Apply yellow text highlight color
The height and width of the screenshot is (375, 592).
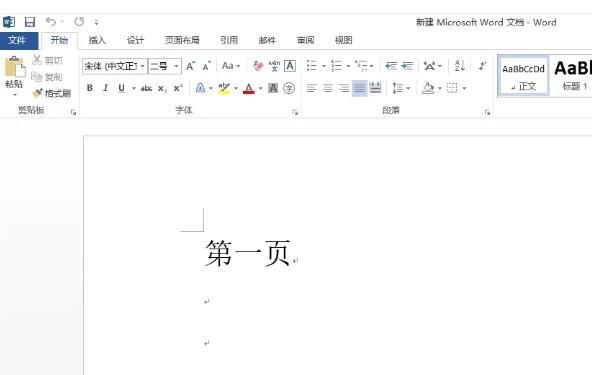coord(224,88)
